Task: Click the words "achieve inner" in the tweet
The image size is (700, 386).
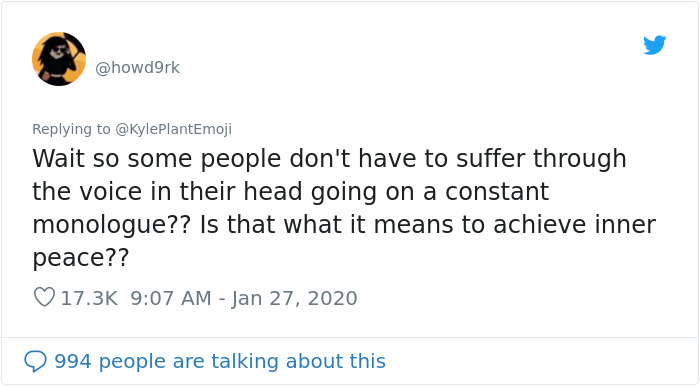Action: [x=575, y=224]
